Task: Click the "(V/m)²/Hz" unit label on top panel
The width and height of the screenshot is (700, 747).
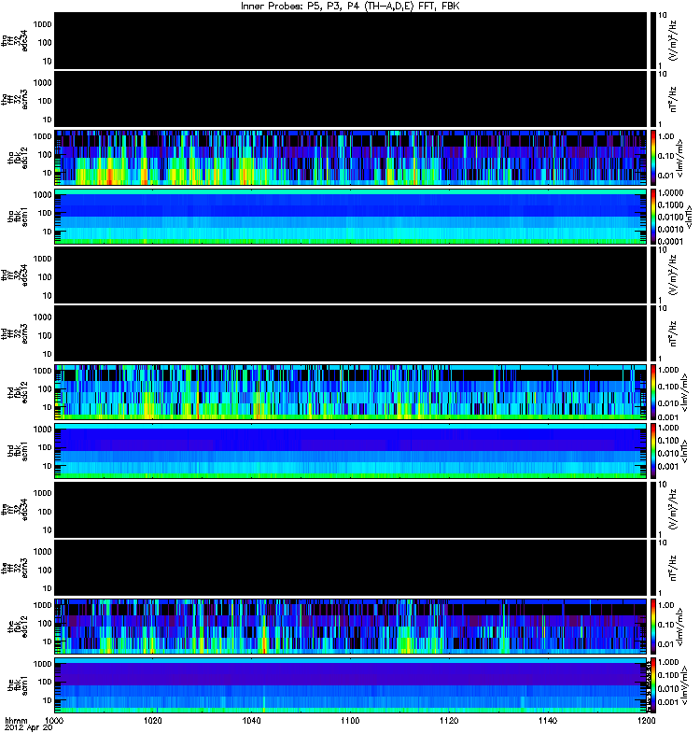Action: coord(674,40)
